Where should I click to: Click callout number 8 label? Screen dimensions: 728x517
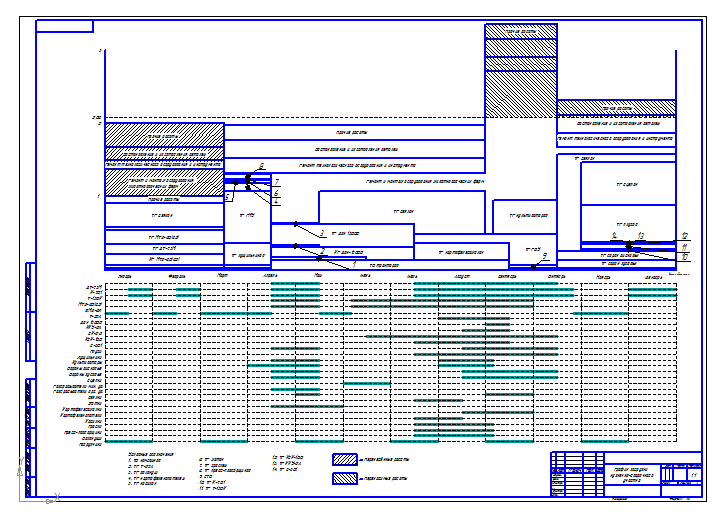261,166
